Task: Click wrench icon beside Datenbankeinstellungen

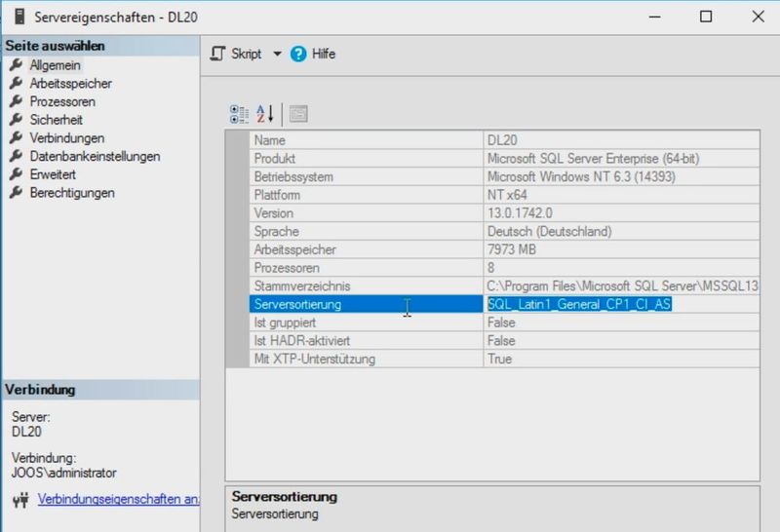Action: [16, 156]
